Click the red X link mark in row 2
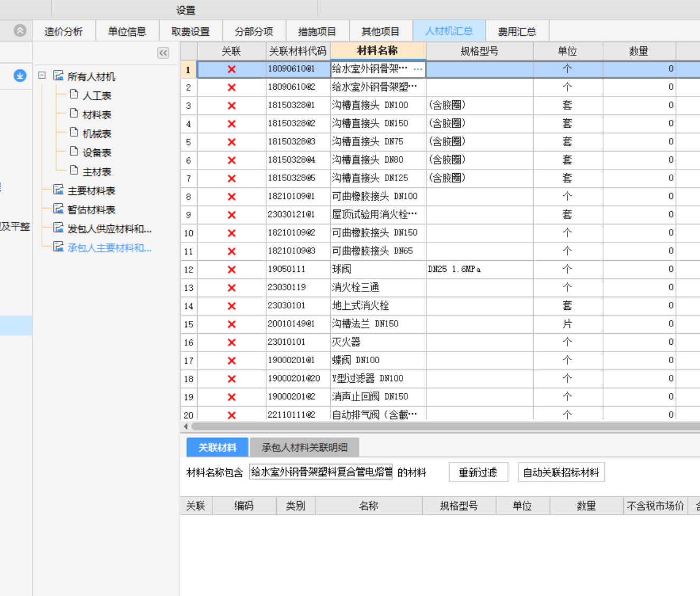Image resolution: width=700 pixels, height=596 pixels. [x=231, y=87]
